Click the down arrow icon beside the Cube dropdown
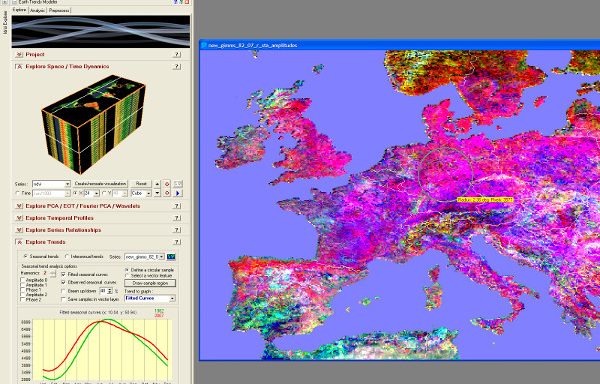The width and height of the screenshot is (600, 384). click(x=157, y=194)
